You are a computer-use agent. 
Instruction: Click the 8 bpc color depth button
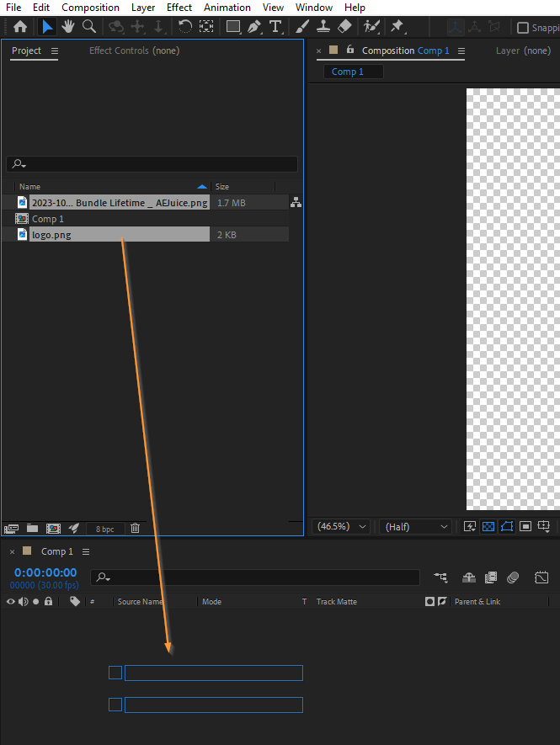pos(105,529)
